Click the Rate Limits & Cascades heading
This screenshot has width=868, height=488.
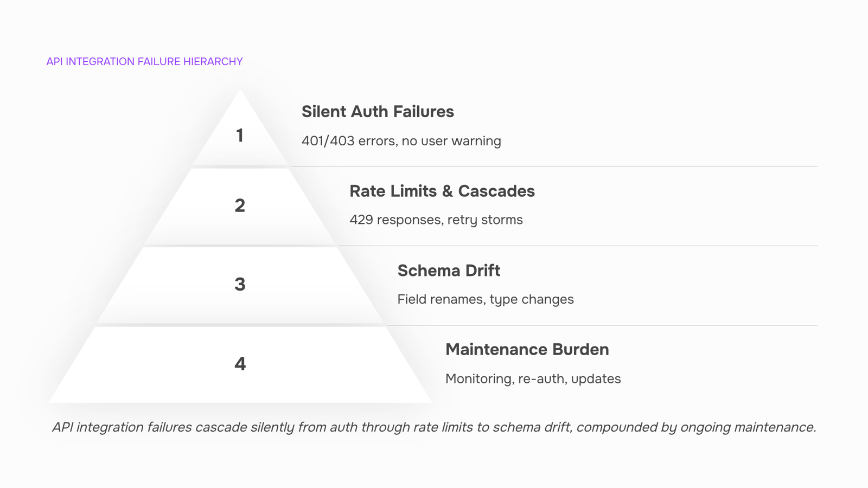tap(442, 191)
